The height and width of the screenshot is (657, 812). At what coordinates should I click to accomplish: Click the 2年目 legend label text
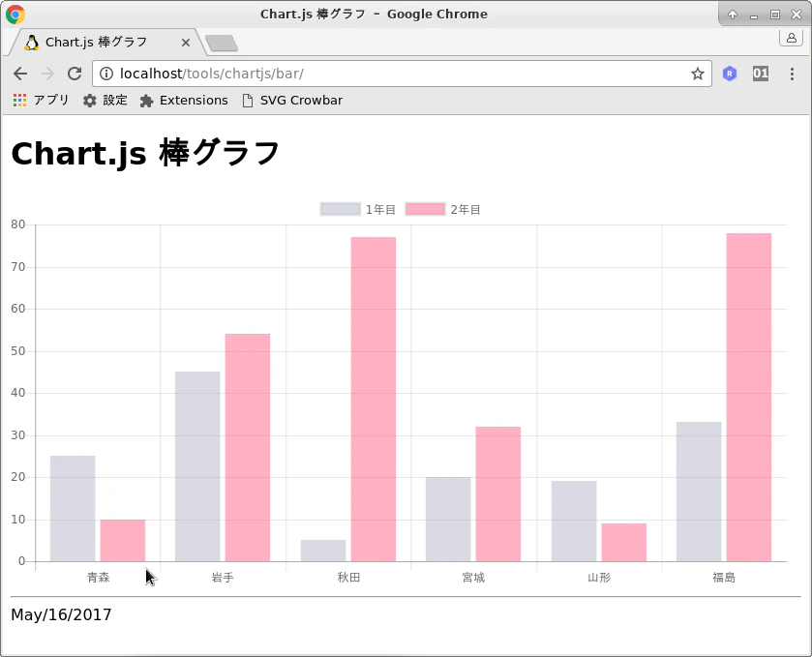click(x=466, y=210)
